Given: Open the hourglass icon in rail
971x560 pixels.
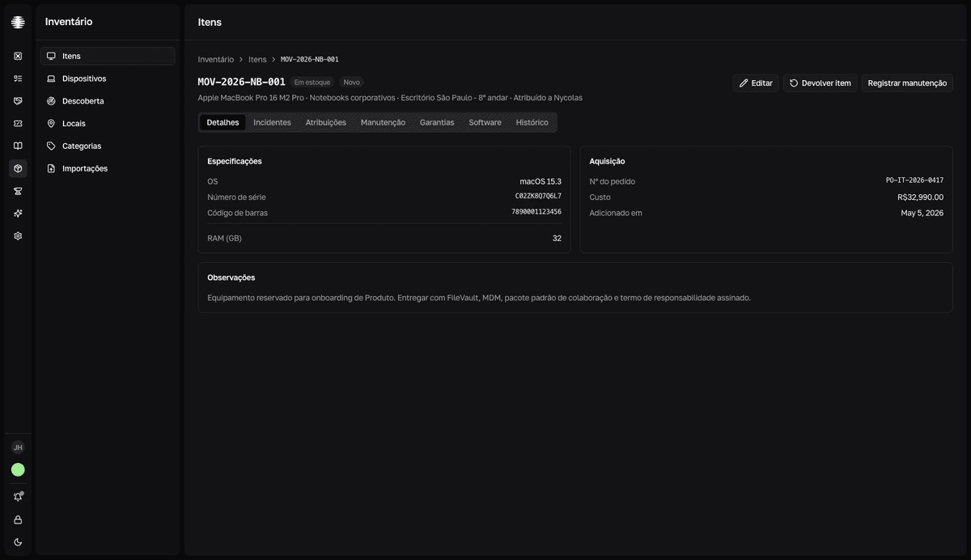Looking at the screenshot, I should click(x=18, y=191).
